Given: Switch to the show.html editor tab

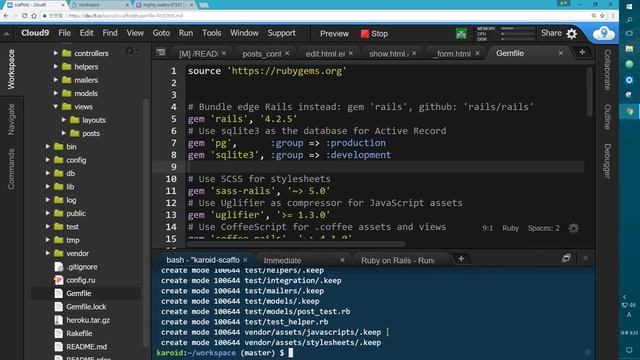Looking at the screenshot, I should tap(388, 53).
